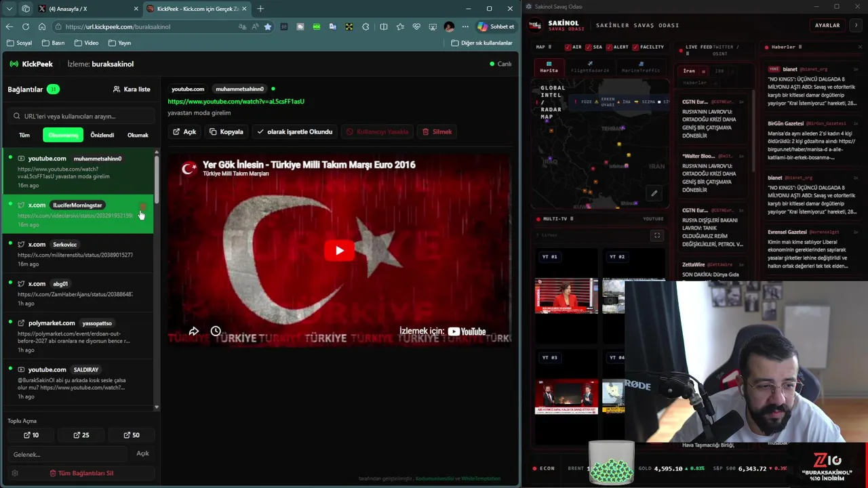This screenshot has width=868, height=488.
Task: Click the Kopyala copy button
Action: (226, 131)
